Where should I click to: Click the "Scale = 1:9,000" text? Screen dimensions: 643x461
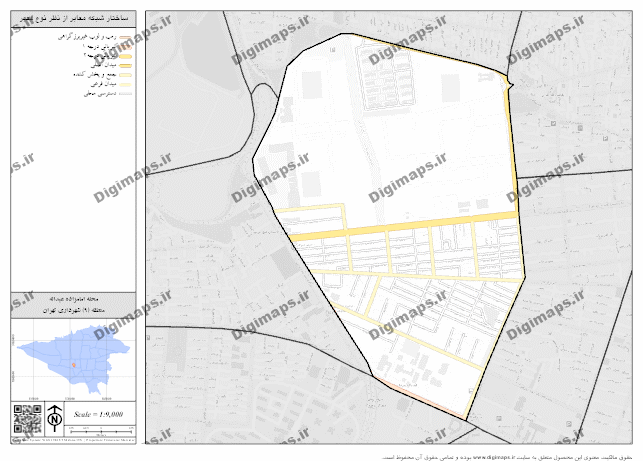click(x=98, y=414)
